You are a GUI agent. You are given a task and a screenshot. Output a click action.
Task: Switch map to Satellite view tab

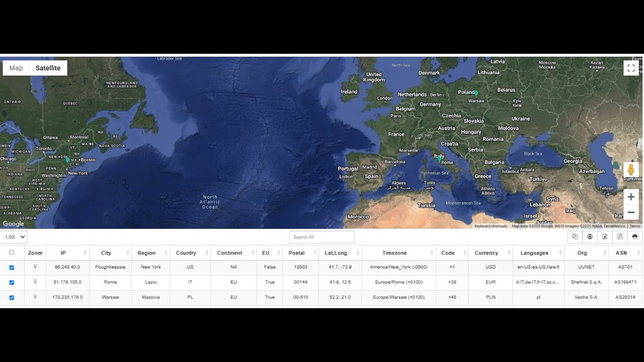tap(48, 68)
